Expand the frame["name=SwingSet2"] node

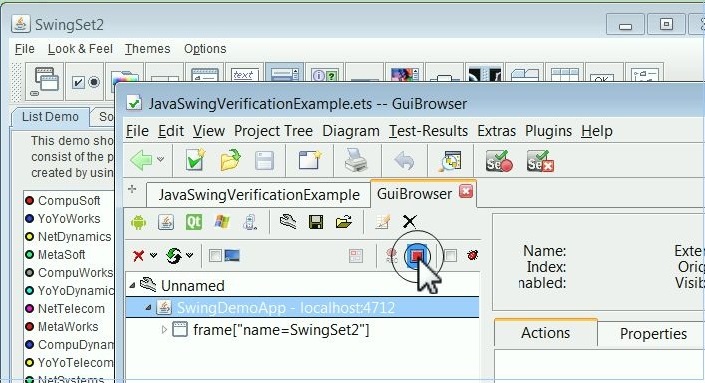[x=164, y=330]
